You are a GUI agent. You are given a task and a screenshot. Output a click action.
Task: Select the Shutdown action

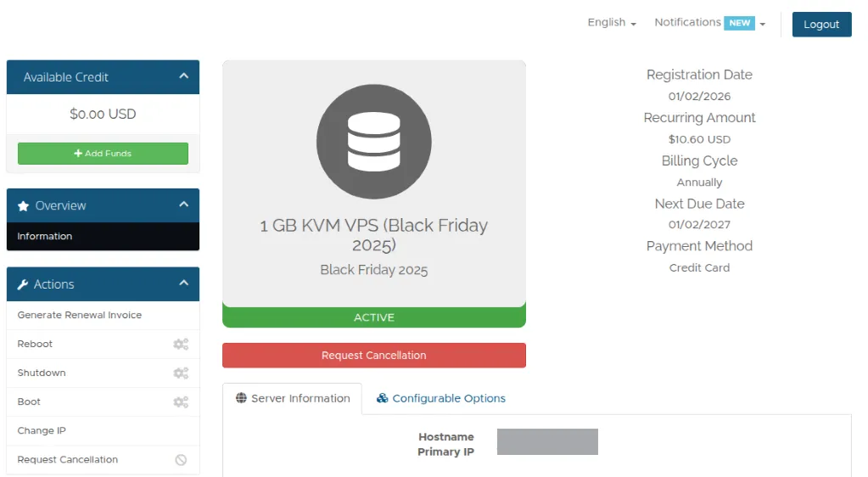pyautogui.click(x=103, y=373)
